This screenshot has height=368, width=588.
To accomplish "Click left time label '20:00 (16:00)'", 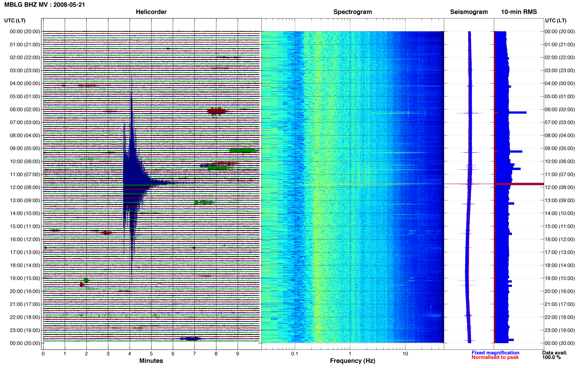I will [25, 291].
